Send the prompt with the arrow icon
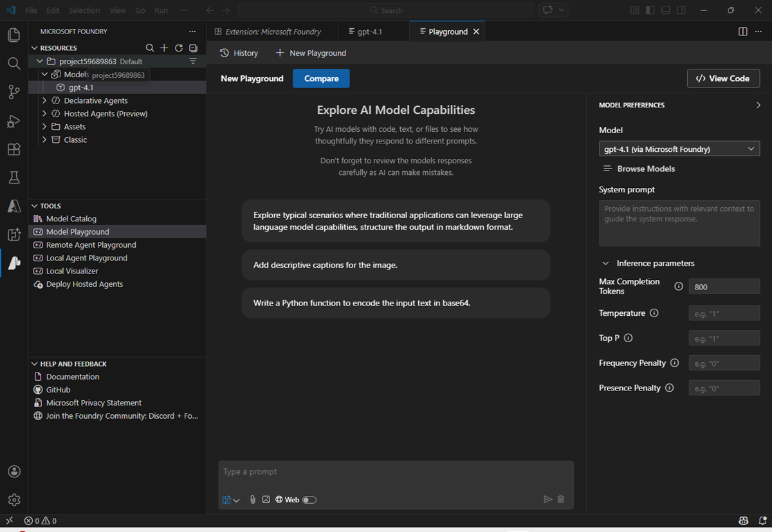Screen dimensions: 772x532 [x=547, y=499]
